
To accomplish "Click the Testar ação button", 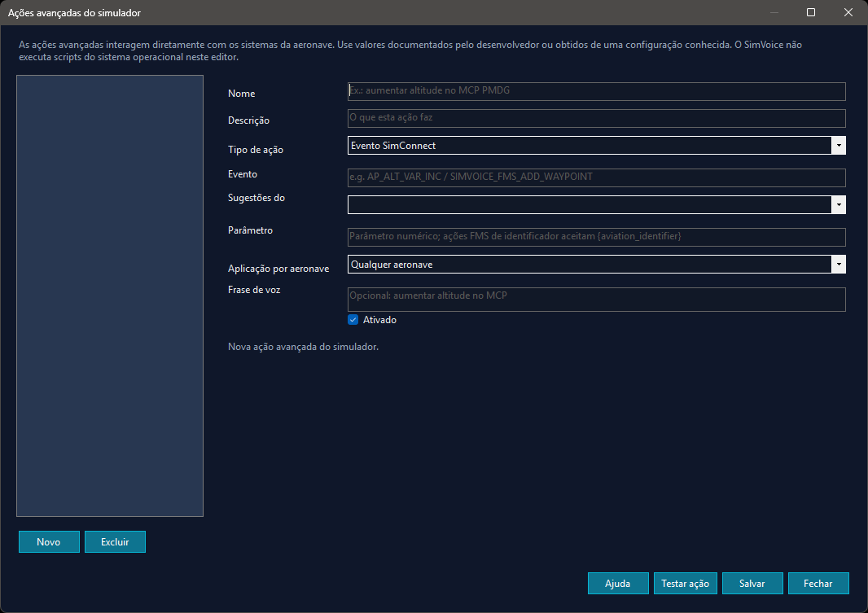I will (x=686, y=583).
